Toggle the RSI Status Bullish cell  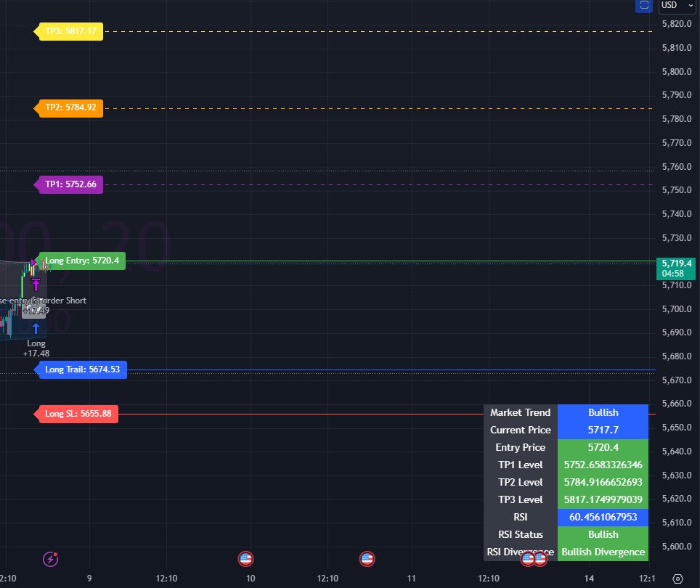coord(603,534)
